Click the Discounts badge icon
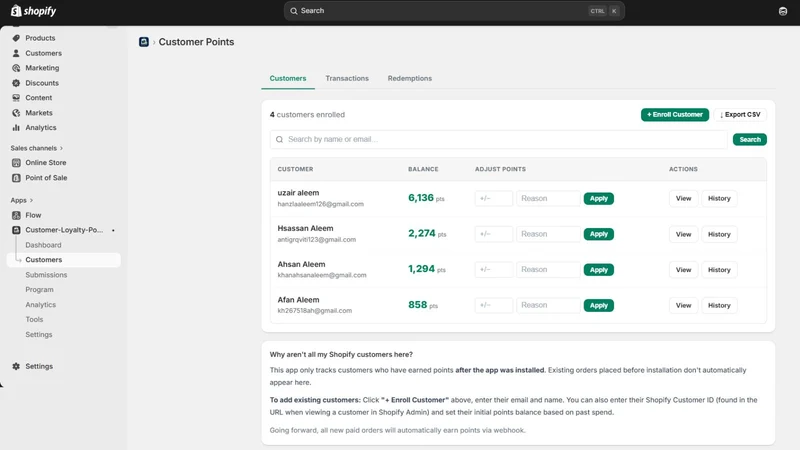 (16, 83)
